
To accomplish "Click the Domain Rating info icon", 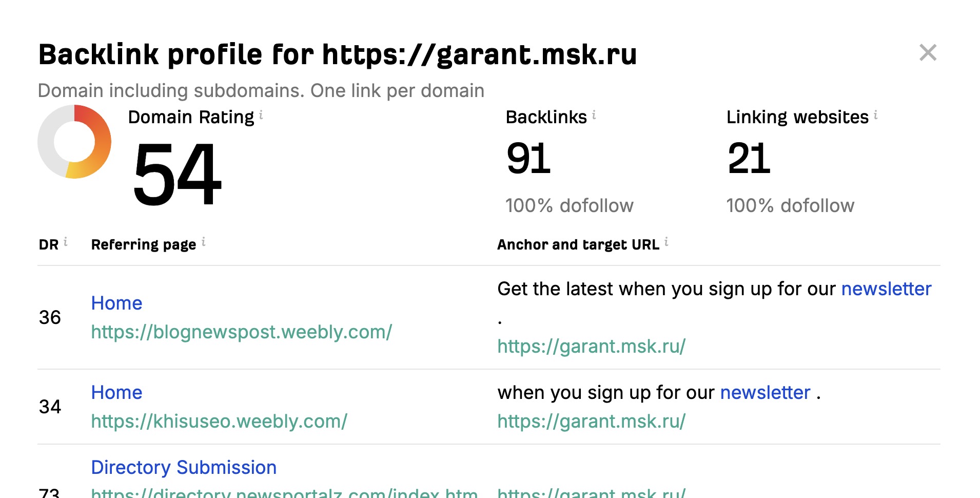I will click(261, 115).
